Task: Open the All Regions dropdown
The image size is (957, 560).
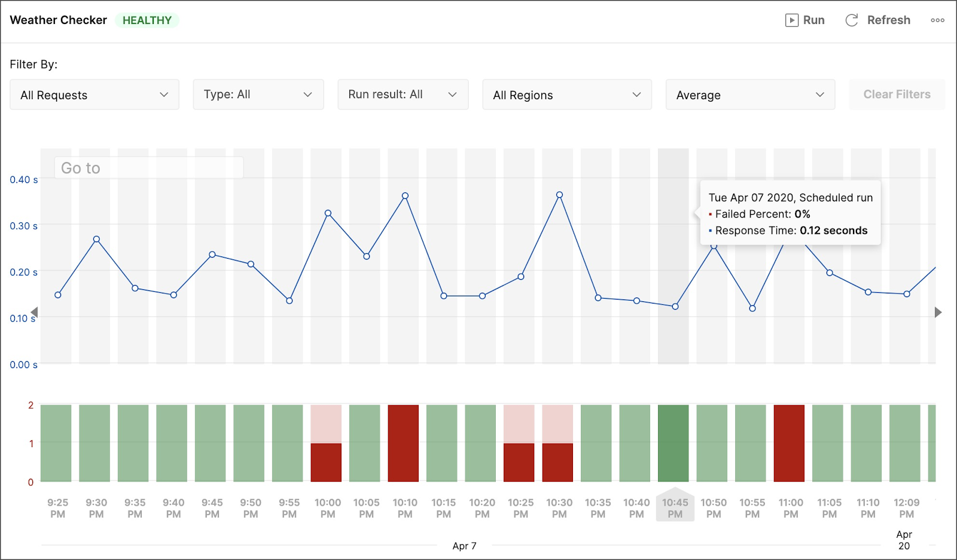Action: pos(567,94)
